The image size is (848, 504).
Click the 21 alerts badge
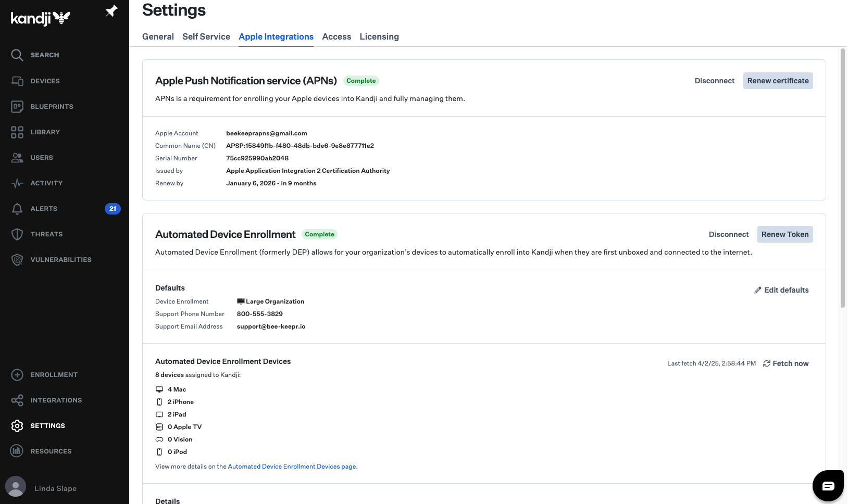coord(113,209)
